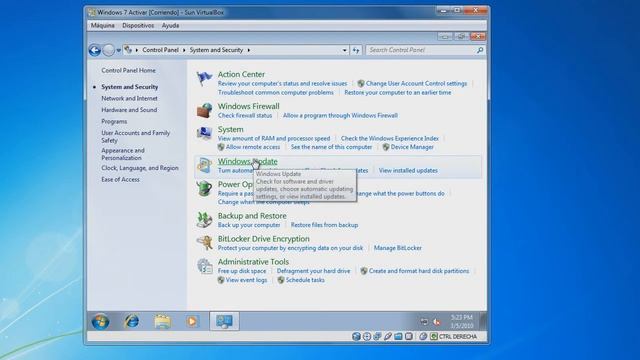640x360 pixels.
Task: Click the VirtualBox shared folders status icon
Action: click(398, 336)
